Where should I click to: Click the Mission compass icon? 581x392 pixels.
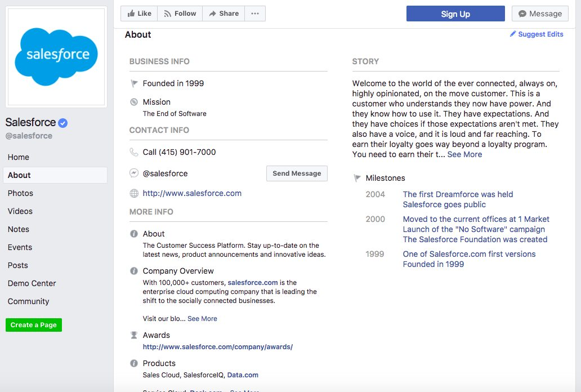[x=134, y=102]
